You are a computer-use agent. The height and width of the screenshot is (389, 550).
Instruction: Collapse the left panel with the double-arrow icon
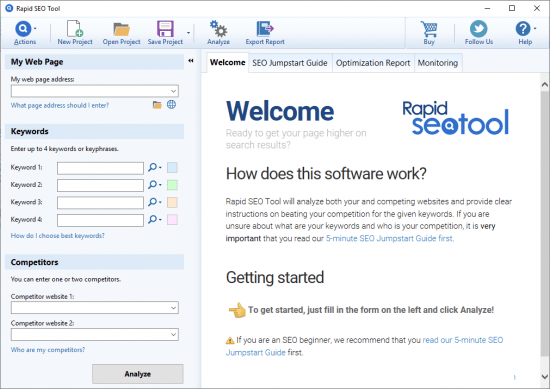pos(191,61)
